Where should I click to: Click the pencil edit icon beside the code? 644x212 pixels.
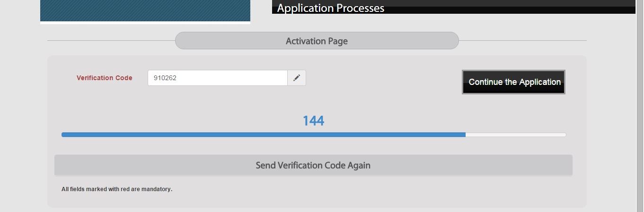coord(297,78)
